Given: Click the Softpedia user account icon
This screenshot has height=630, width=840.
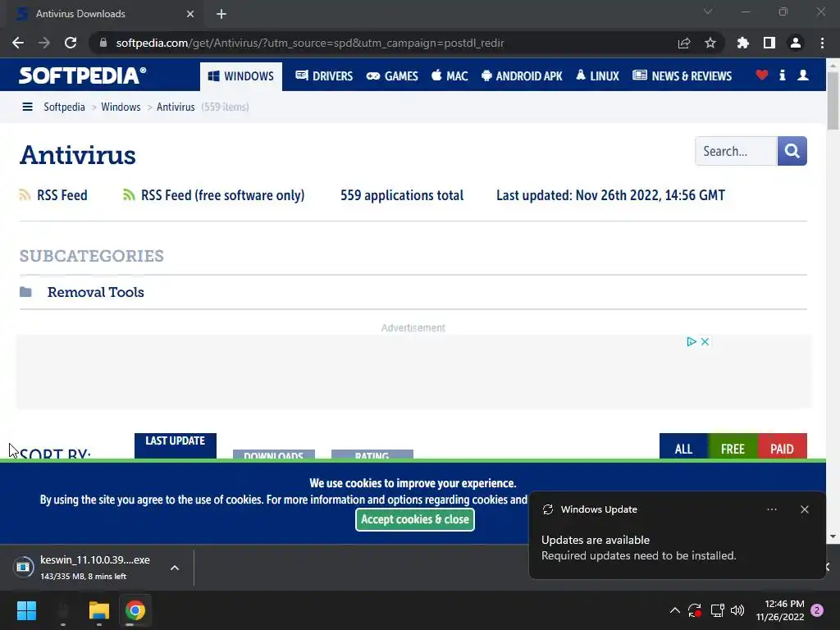Looking at the screenshot, I should pos(803,75).
